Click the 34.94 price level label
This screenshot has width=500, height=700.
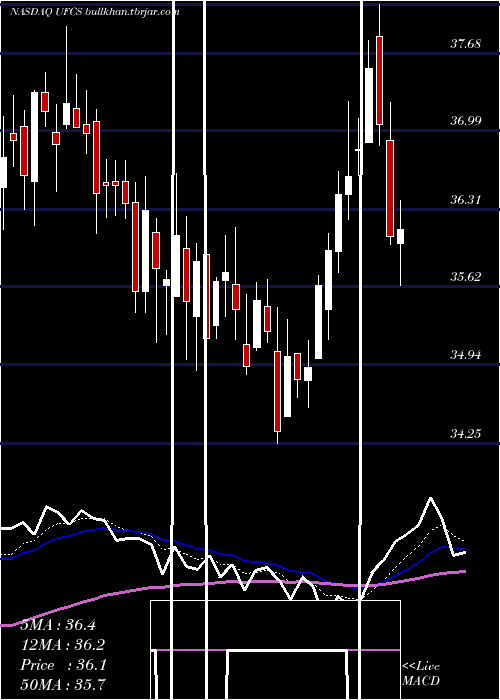point(466,355)
